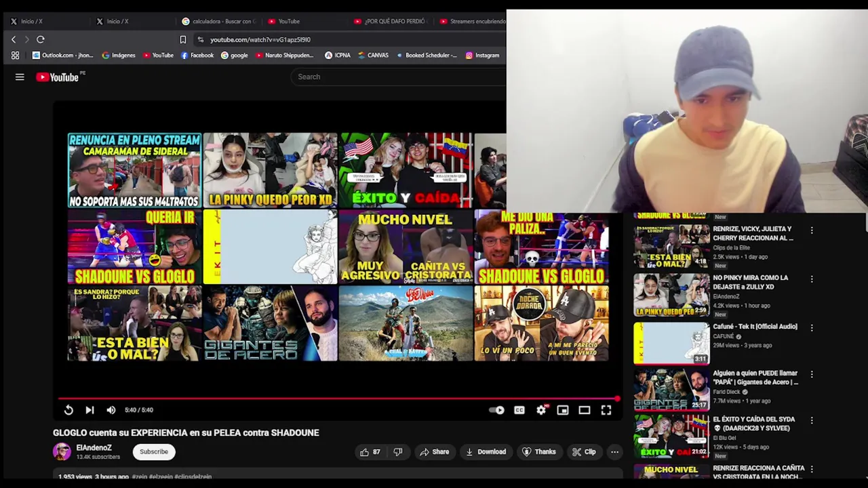The height and width of the screenshot is (488, 868).
Task: Download the video
Action: 486,452
